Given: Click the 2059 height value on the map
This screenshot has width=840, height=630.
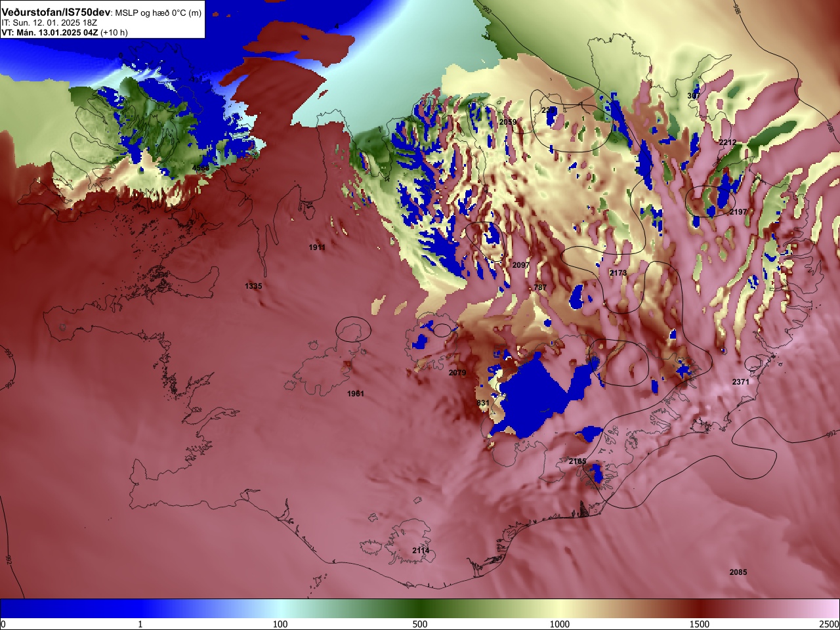Looking at the screenshot, I should (x=508, y=122).
